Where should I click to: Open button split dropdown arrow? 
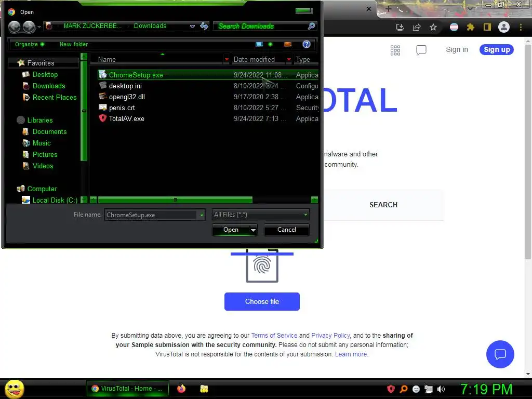[253, 230]
